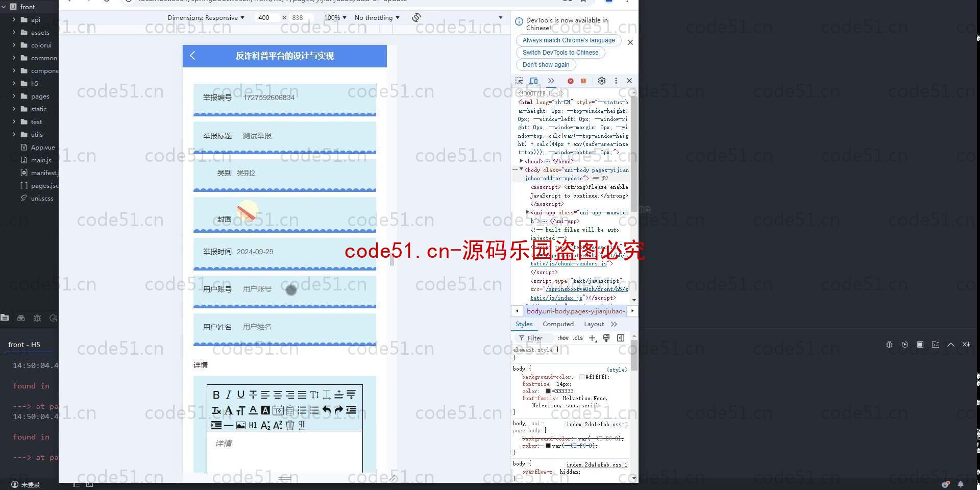Expand the uni-app element node
980x490 pixels.
[x=527, y=212]
